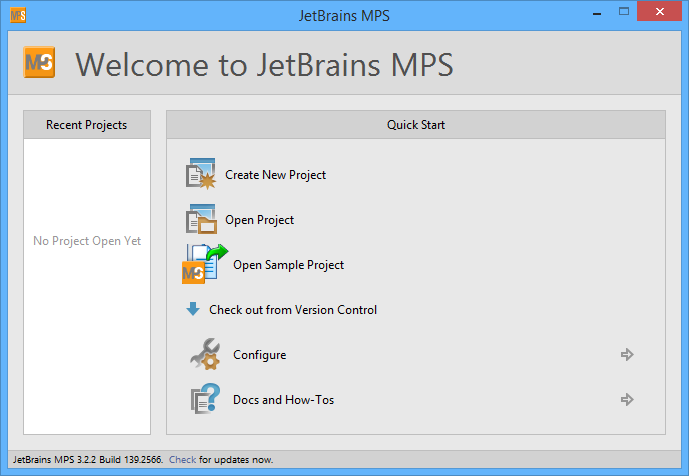
Task: Click the MPS logo beside the Welcome heading
Action: pos(39,64)
